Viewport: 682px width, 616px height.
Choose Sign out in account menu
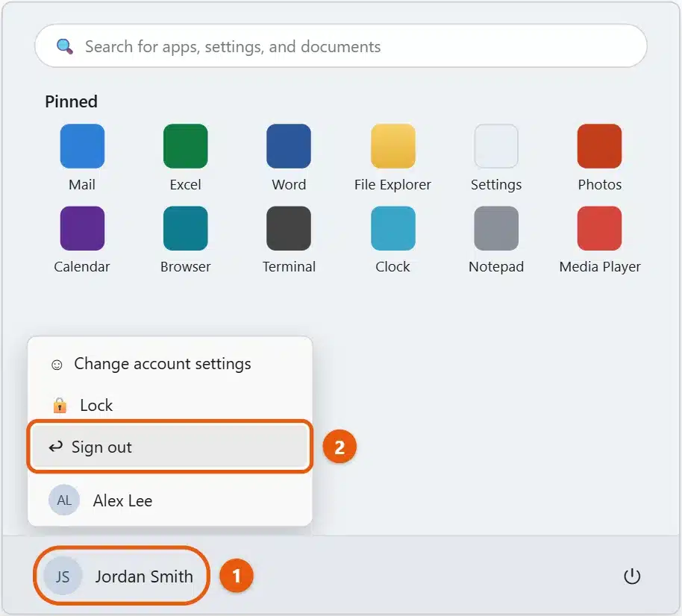(x=170, y=447)
